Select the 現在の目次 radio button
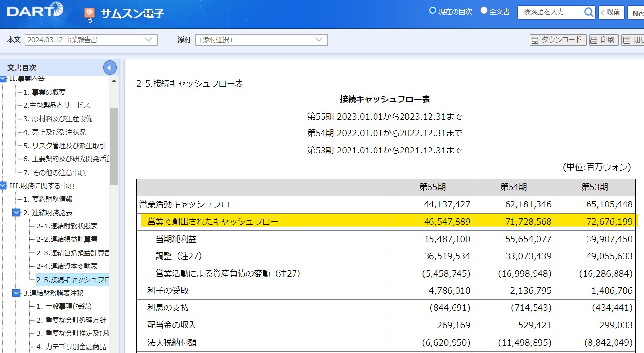The height and width of the screenshot is (353, 644). [433, 11]
